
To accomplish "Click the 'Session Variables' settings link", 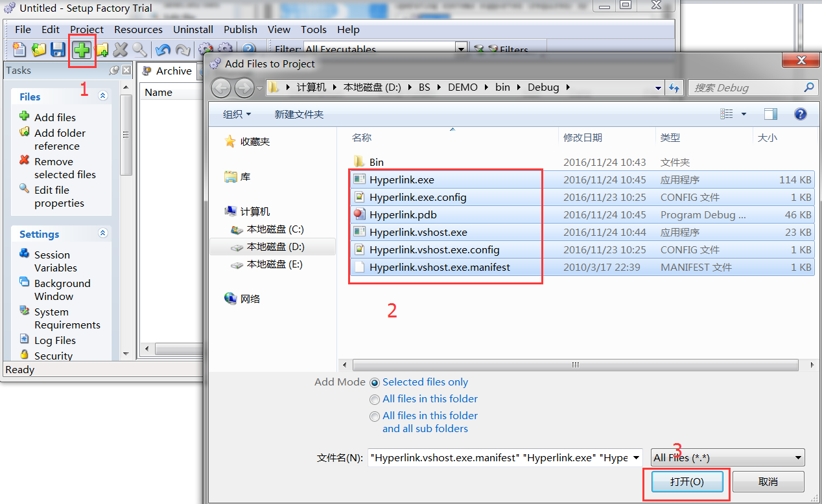I will pos(56,261).
